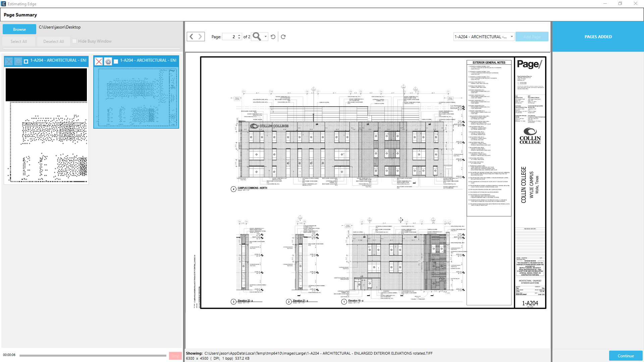This screenshot has width=644, height=362.
Task: Remove first page thumbnail with X icon
Action: point(9,61)
